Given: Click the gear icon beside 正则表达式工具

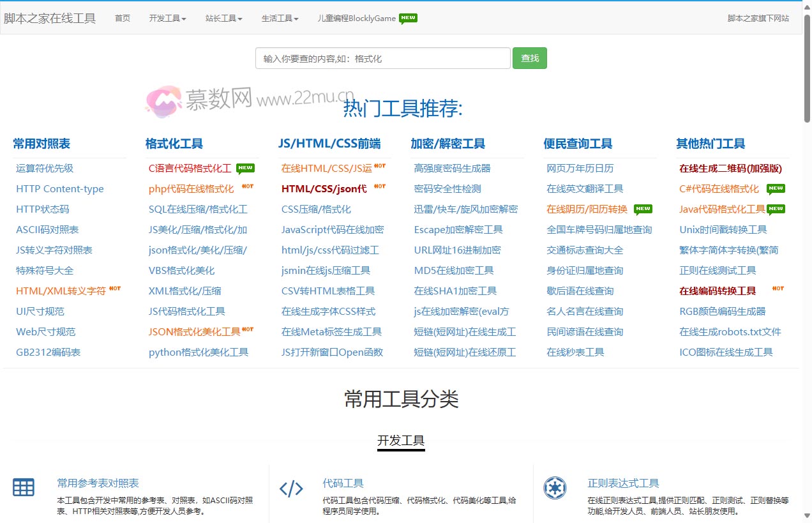Looking at the screenshot, I should coord(555,489).
